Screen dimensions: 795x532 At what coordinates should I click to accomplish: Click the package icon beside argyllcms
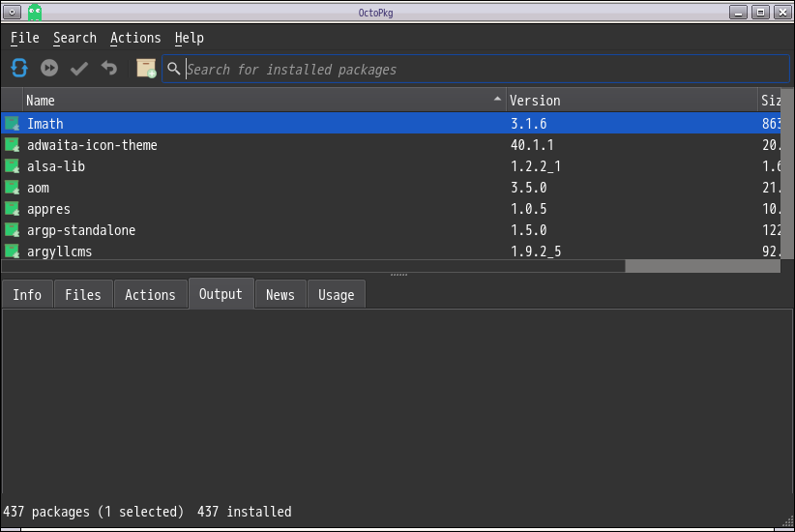(13, 251)
